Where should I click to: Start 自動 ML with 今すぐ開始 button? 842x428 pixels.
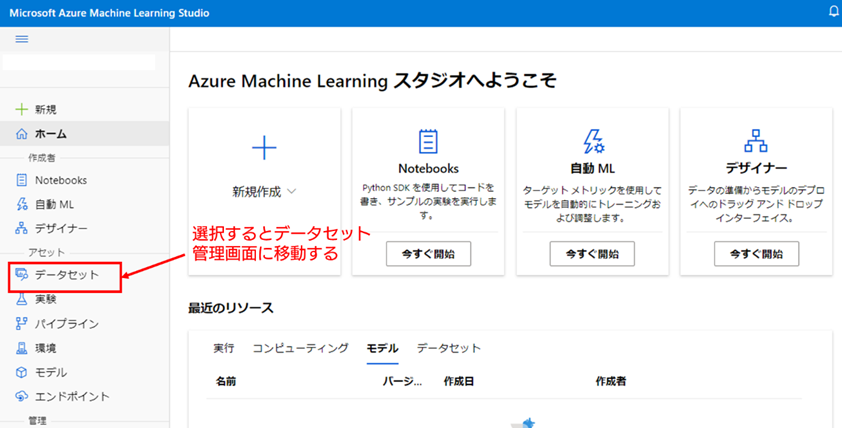click(x=592, y=254)
